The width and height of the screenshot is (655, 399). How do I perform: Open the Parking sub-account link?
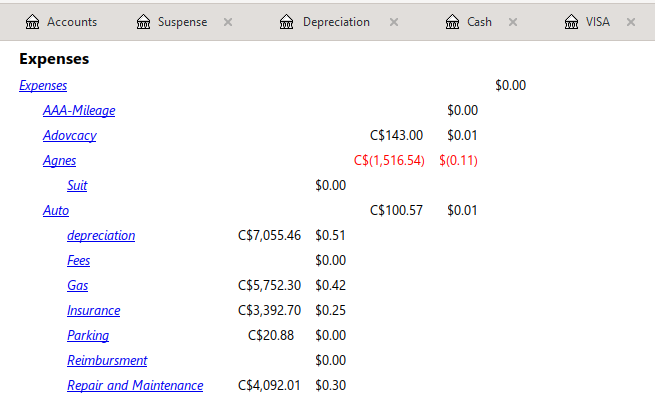click(88, 335)
